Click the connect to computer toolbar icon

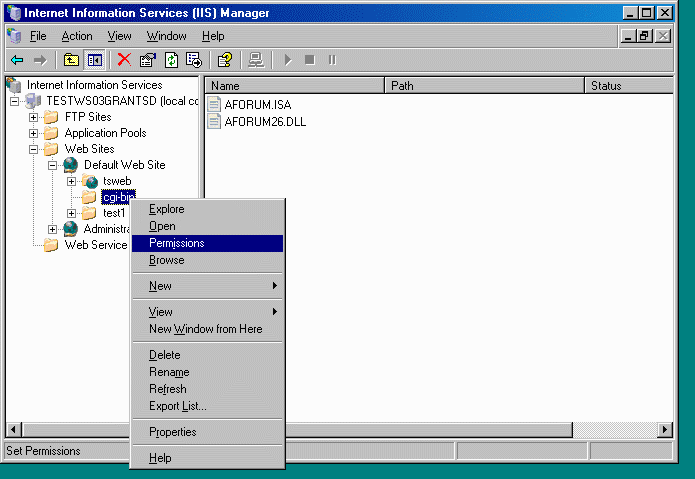[256, 60]
